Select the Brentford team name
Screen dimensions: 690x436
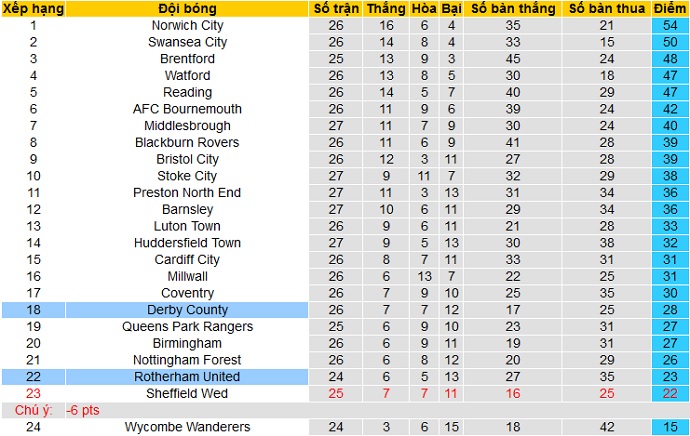[188, 59]
